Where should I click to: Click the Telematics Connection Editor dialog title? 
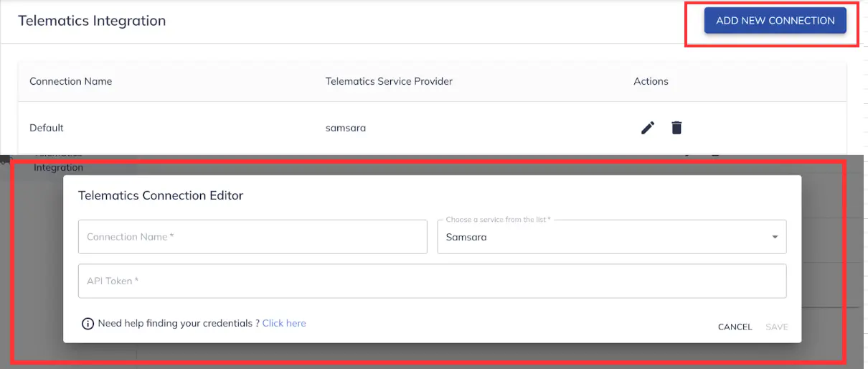click(161, 195)
